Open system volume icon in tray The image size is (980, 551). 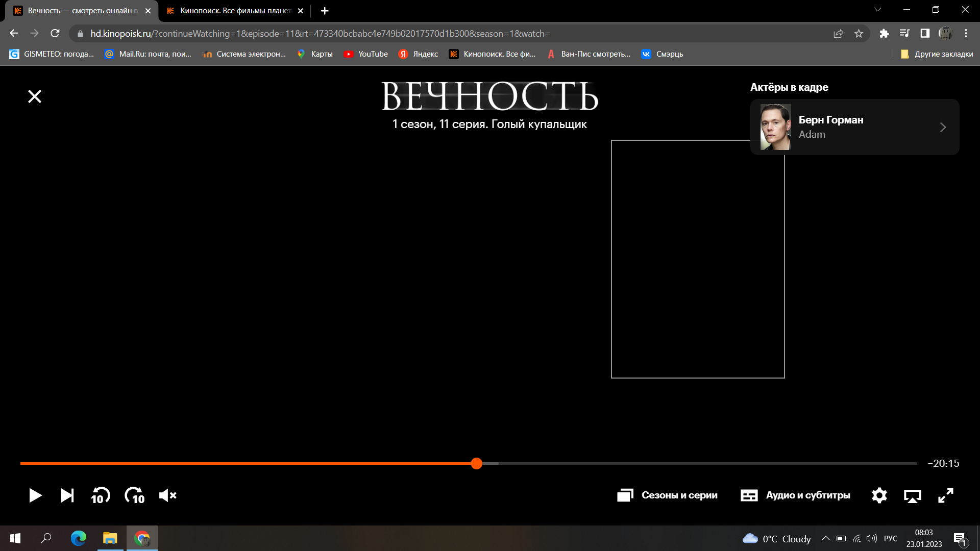pos(872,539)
